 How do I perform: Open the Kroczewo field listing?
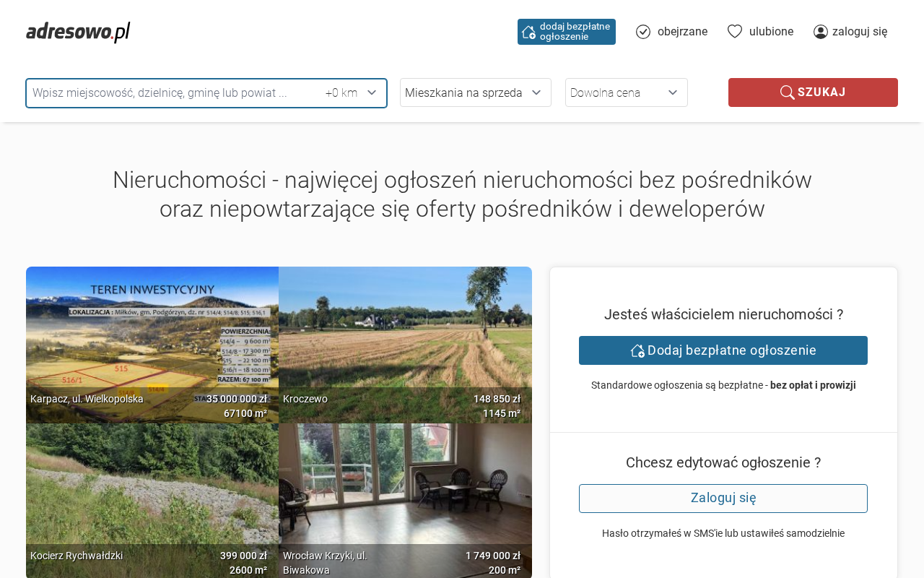[x=405, y=332]
